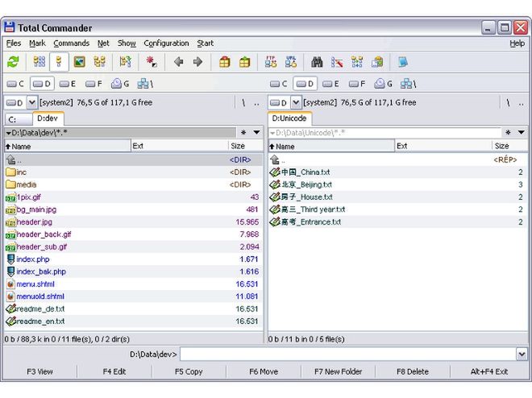The width and height of the screenshot is (532, 398).
Task: Click the Pack files box icon
Action: pyautogui.click(x=224, y=62)
